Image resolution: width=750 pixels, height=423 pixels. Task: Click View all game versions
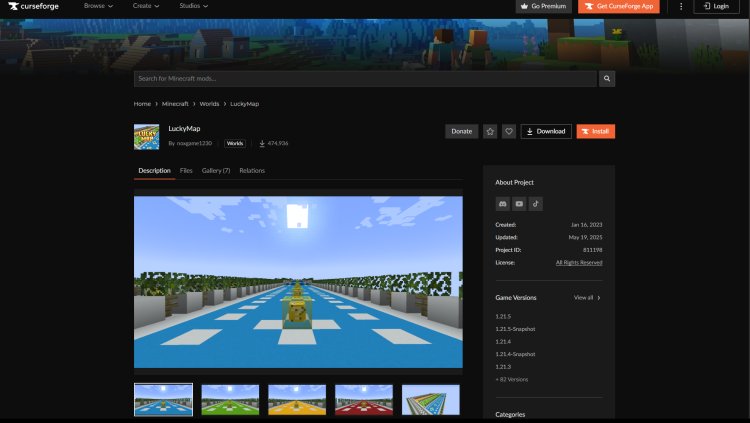587,298
